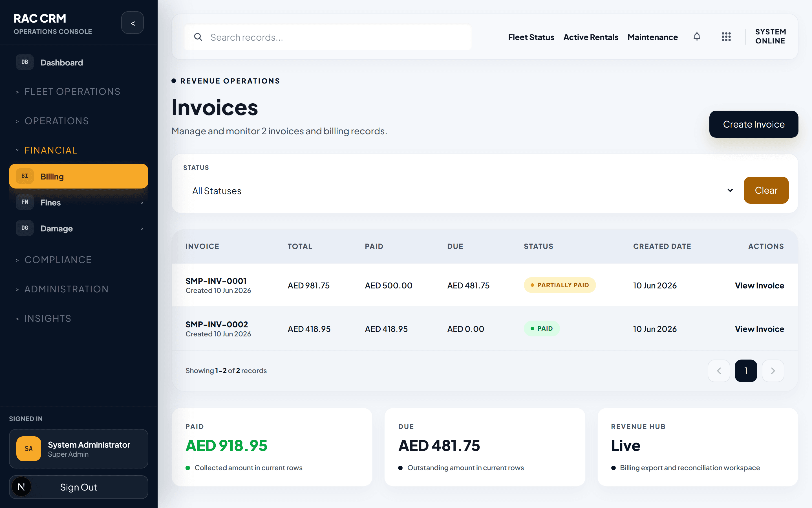Expand the Fleet Operations section
The height and width of the screenshot is (508, 812).
(68, 91)
